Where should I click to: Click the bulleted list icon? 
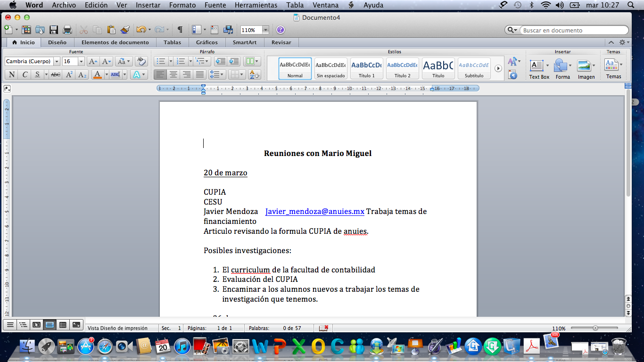(x=161, y=61)
